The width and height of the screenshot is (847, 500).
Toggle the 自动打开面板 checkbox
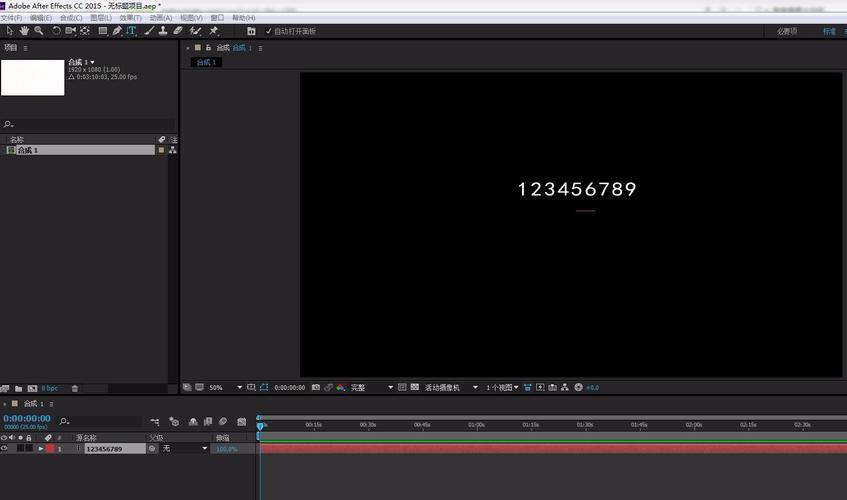point(268,31)
